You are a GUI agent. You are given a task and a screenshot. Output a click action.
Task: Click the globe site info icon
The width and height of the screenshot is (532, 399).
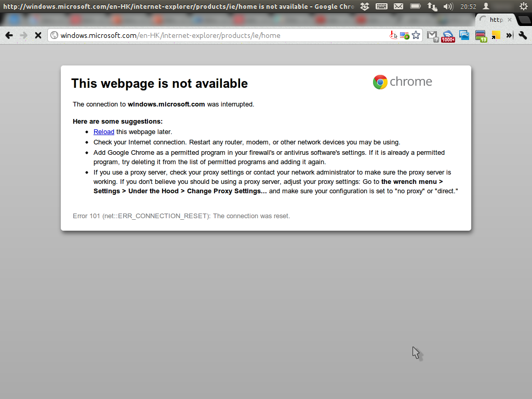(54, 35)
